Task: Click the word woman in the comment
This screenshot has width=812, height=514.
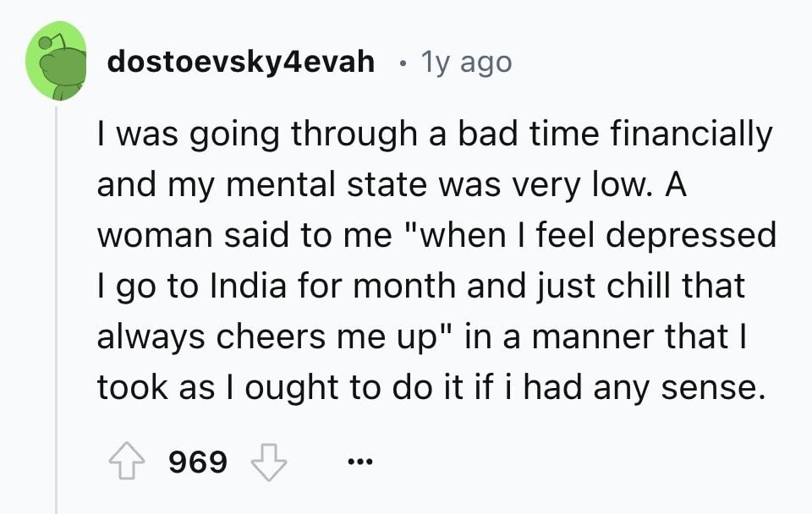Action: click(155, 236)
